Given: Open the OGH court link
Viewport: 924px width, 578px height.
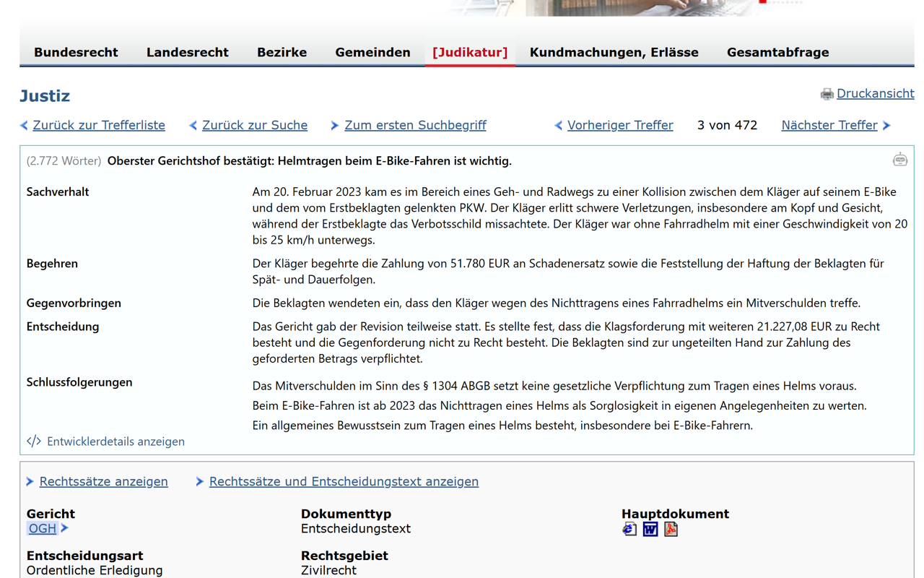Looking at the screenshot, I should coord(43,529).
